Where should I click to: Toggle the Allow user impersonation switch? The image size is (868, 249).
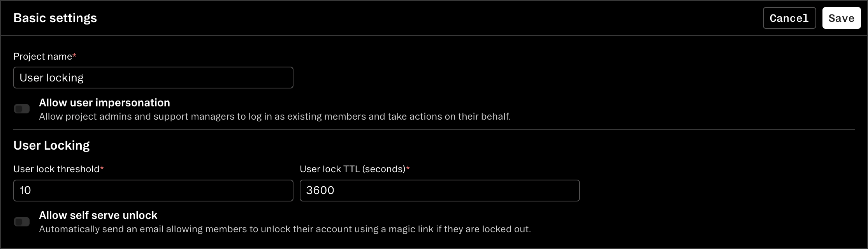[22, 109]
